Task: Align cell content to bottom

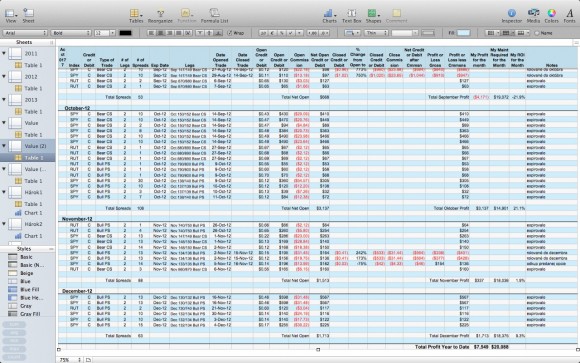Action: click(218, 33)
